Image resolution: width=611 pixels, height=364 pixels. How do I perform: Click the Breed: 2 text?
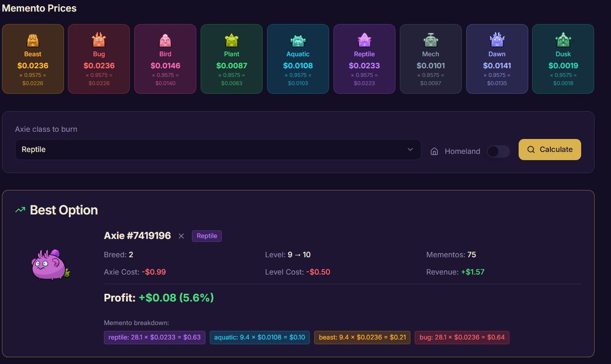[118, 255]
